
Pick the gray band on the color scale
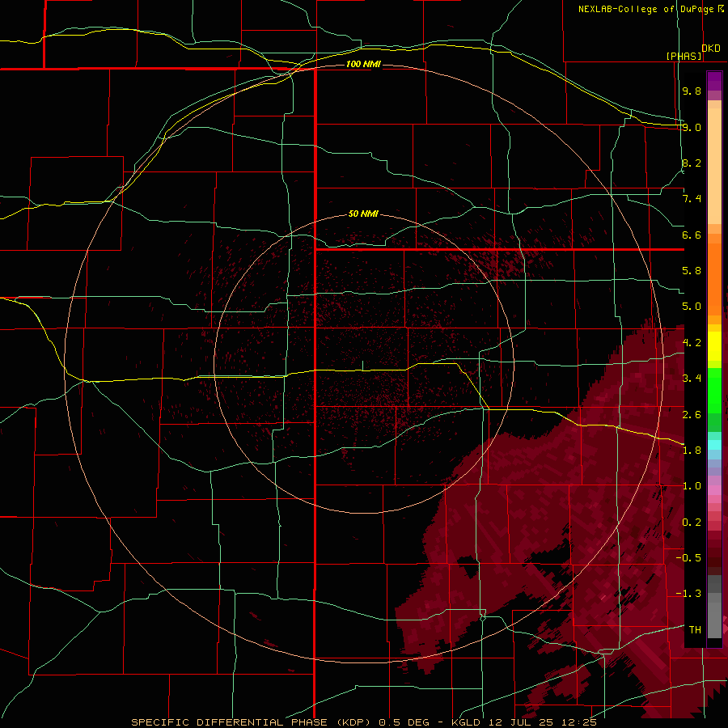(x=714, y=607)
